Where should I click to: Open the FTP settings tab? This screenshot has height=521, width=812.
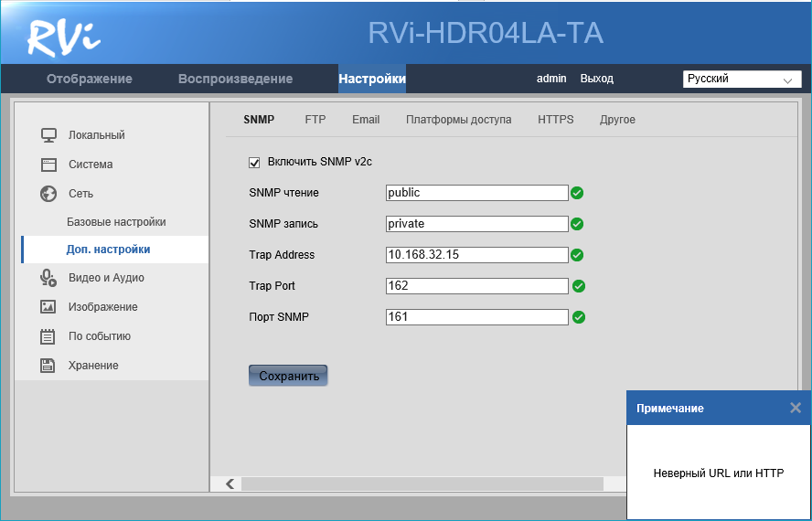click(315, 120)
